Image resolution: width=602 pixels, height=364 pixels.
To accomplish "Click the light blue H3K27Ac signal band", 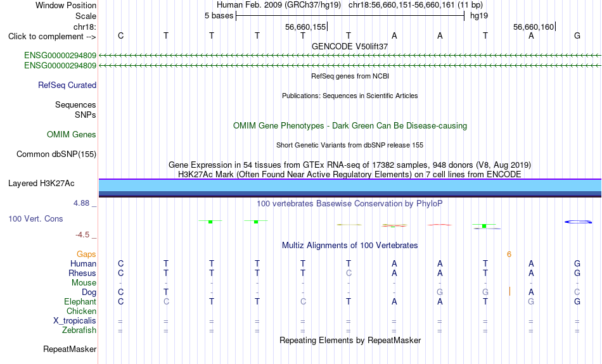I will pyautogui.click(x=350, y=185).
